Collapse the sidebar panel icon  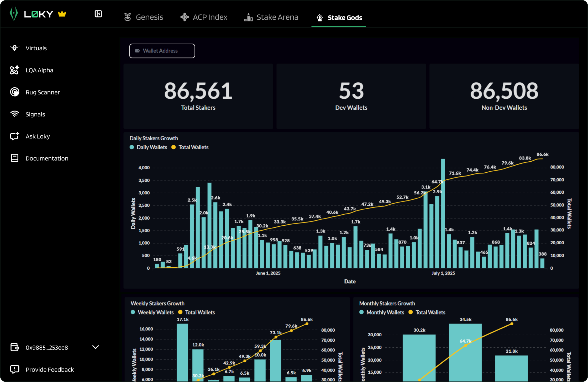98,14
